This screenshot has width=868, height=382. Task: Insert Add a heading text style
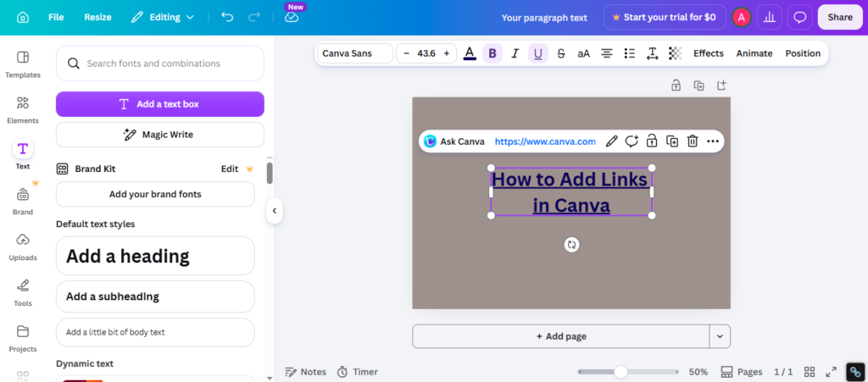[x=155, y=256]
